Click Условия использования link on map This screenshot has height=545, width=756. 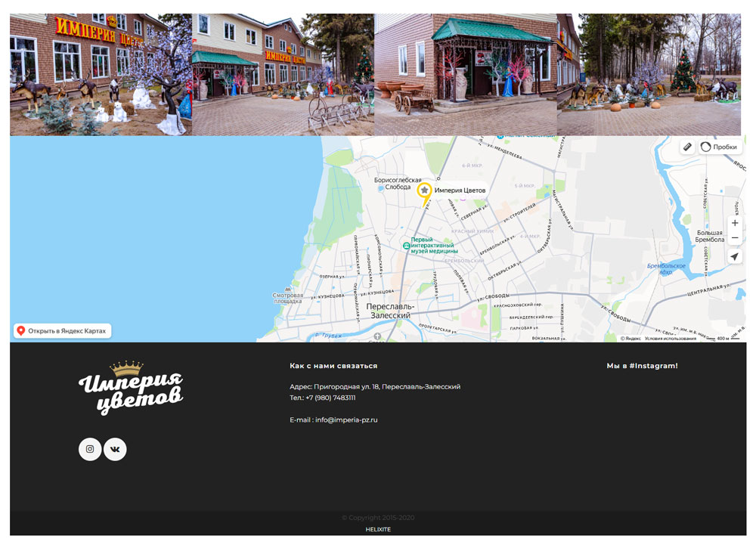pos(670,339)
